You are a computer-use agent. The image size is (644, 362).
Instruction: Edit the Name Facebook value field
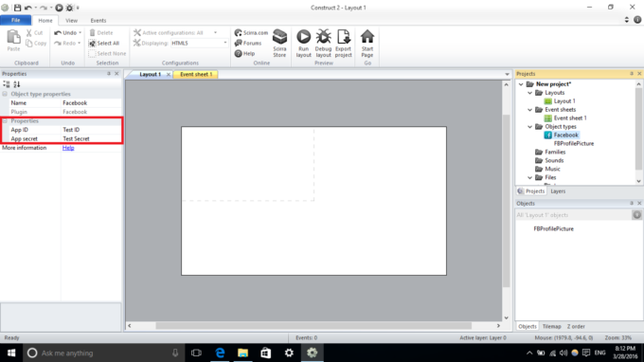[91, 102]
